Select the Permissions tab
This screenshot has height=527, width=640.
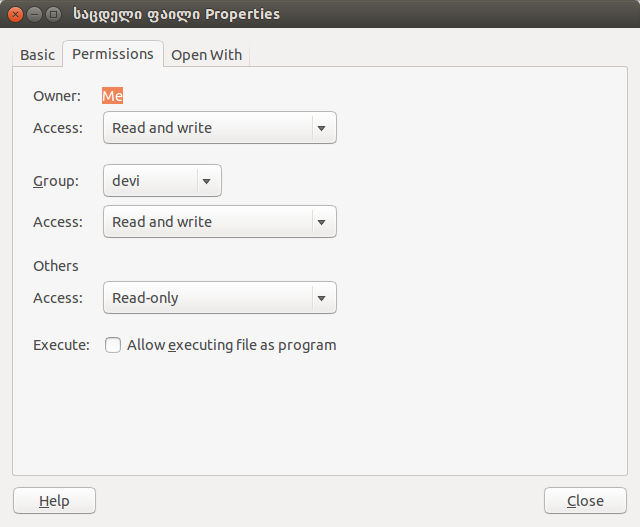113,54
